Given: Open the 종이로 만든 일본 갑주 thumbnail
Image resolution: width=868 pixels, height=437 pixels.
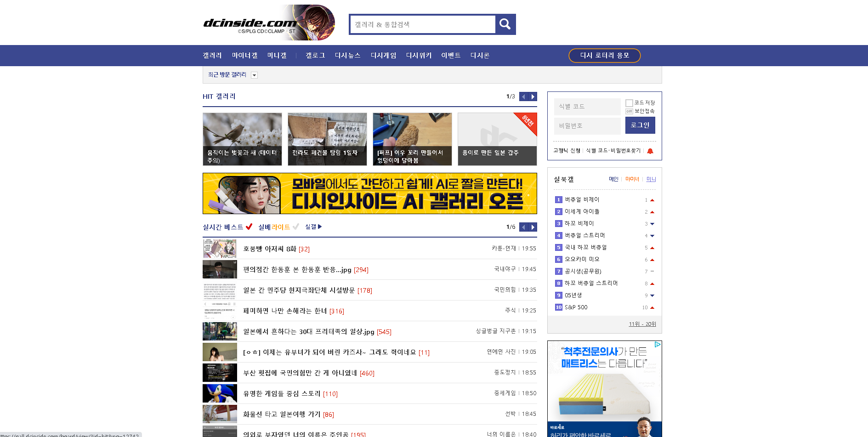Looking at the screenshot, I should (x=497, y=139).
